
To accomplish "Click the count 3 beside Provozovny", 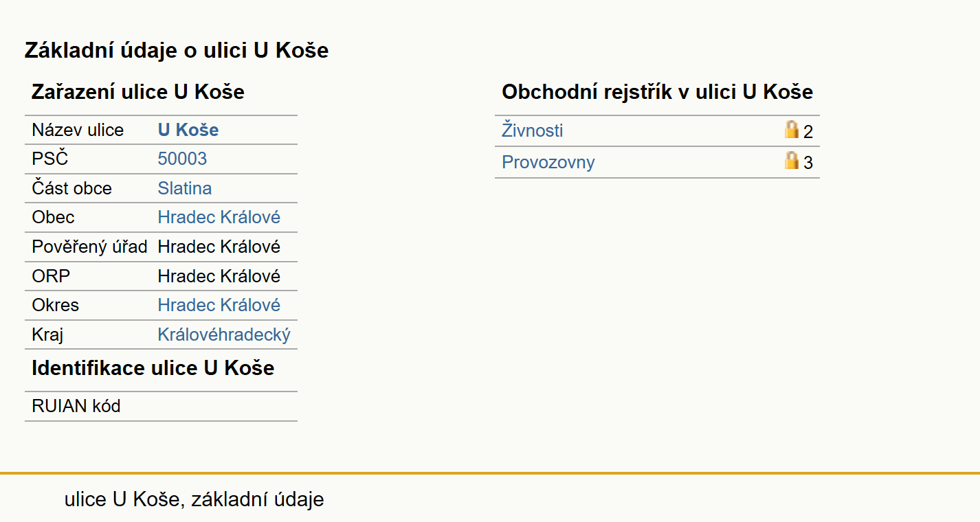I will tap(808, 163).
